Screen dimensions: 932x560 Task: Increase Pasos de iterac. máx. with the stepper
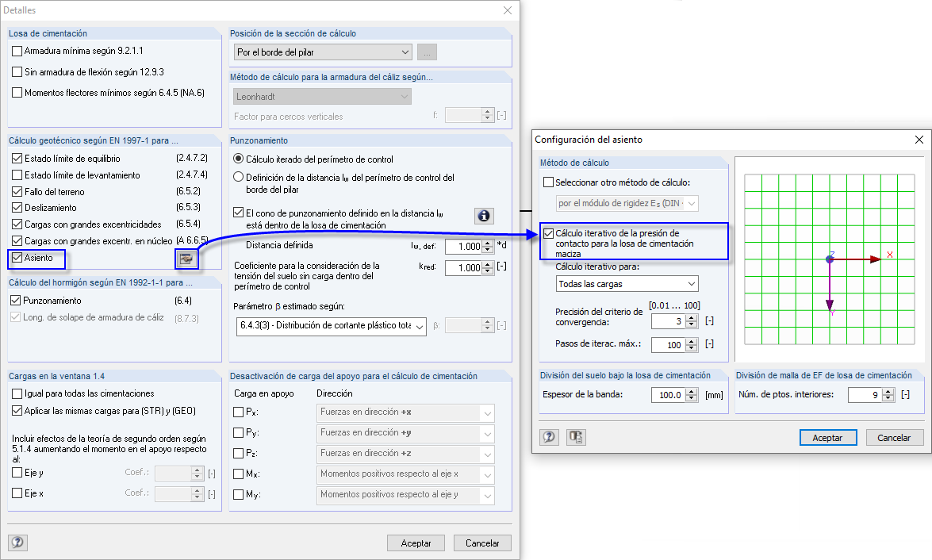pos(692,342)
